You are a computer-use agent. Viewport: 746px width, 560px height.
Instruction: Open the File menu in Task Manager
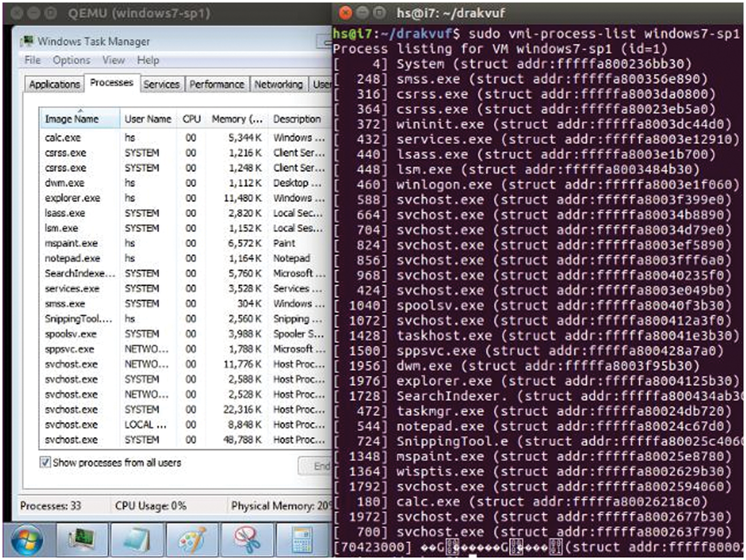point(32,60)
